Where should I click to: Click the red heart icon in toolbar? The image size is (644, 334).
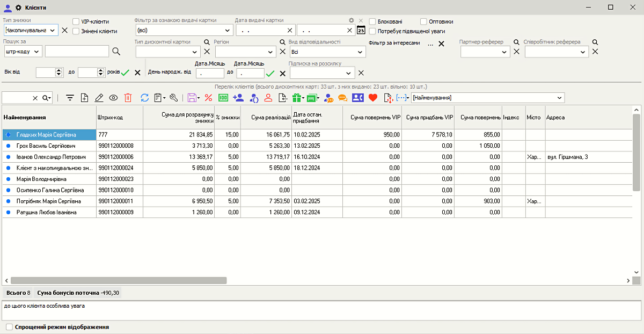[373, 98]
